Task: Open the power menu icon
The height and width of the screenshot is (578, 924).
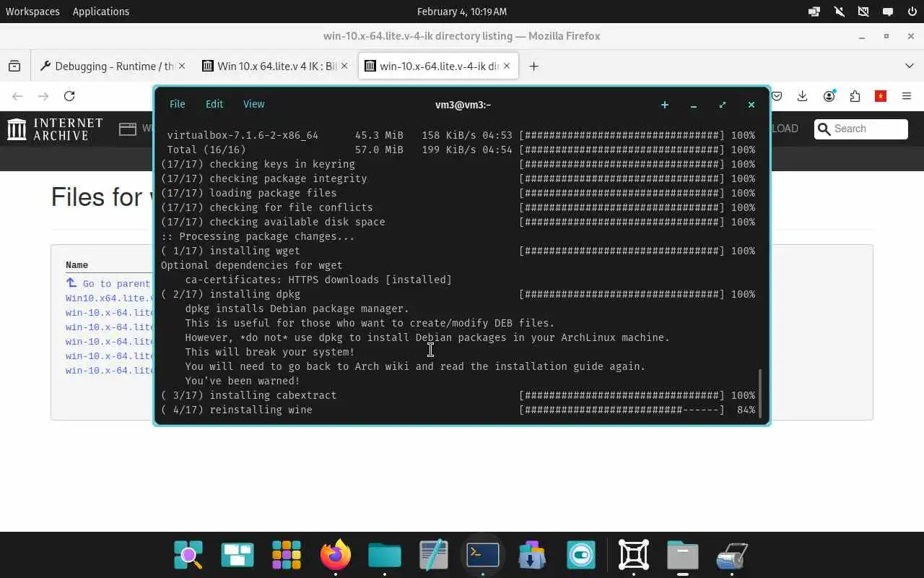Action: click(x=912, y=12)
